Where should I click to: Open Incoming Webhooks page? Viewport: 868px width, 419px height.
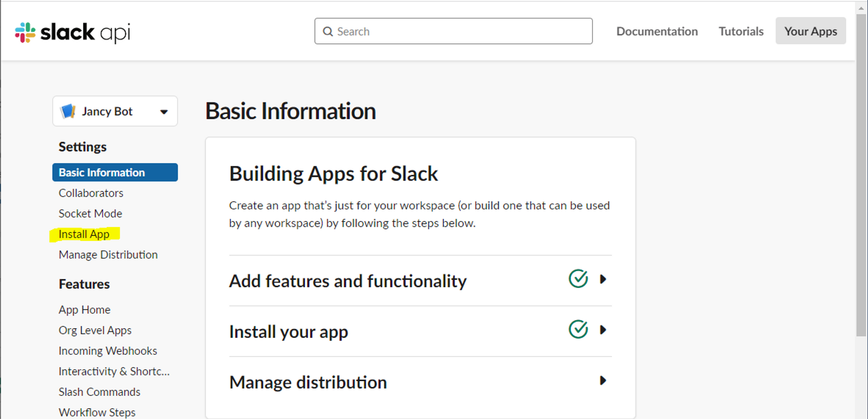[108, 351]
